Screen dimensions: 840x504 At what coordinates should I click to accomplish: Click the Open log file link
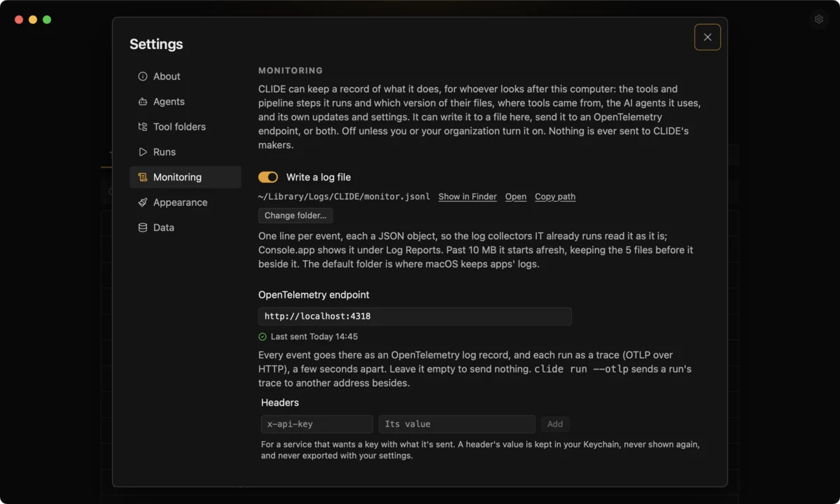(516, 197)
